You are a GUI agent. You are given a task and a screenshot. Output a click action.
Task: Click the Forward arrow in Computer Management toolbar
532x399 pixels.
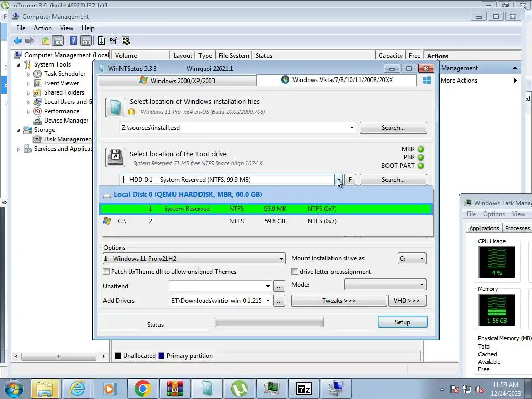pyautogui.click(x=30, y=41)
